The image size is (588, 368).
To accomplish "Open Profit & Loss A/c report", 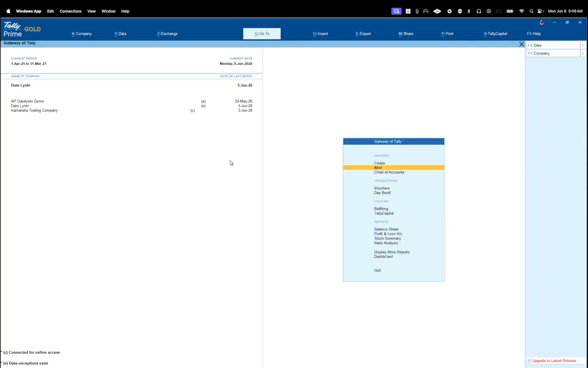I will click(388, 234).
